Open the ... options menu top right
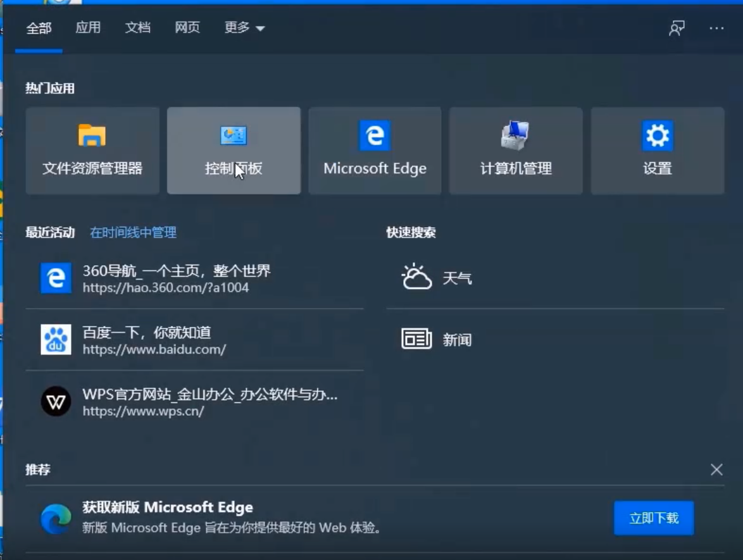 (716, 28)
